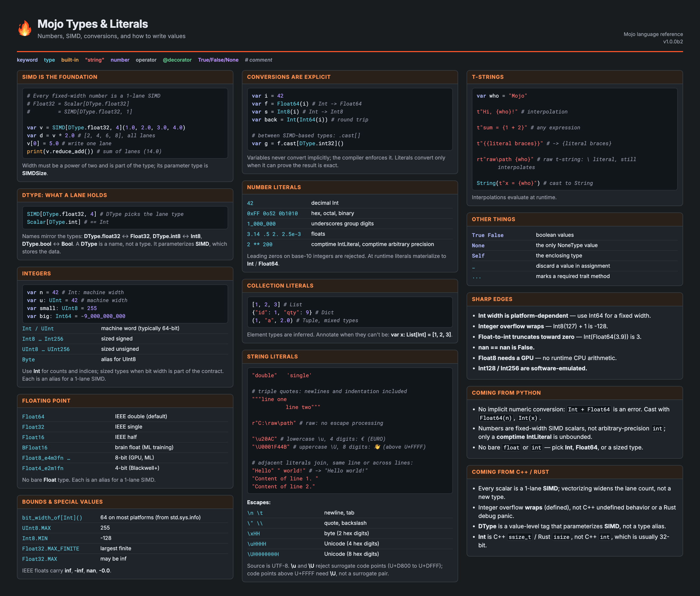
Task: Click the "Mojo language reference" label
Action: 653,34
